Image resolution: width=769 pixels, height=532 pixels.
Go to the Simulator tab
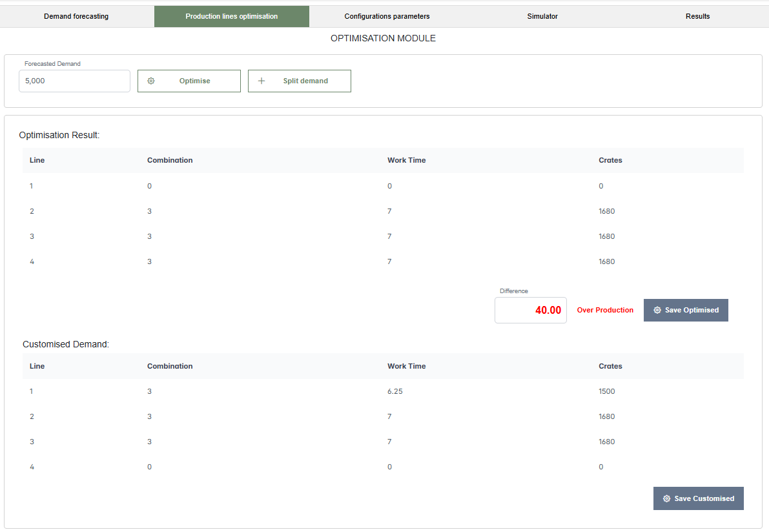point(542,17)
